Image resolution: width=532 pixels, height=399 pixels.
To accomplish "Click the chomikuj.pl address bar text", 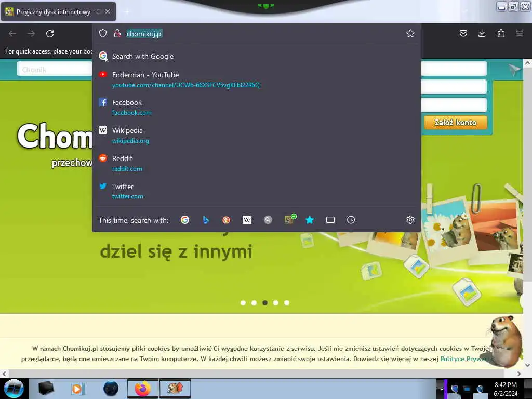I will point(144,34).
